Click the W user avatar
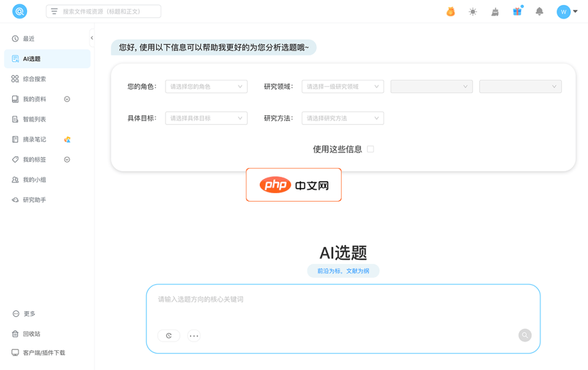The width and height of the screenshot is (588, 370). point(563,12)
